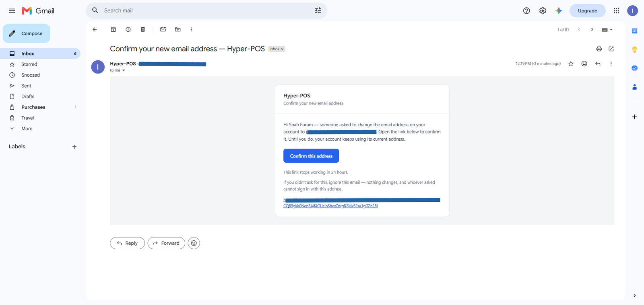The height and width of the screenshot is (305, 644).
Task: Open the input tools dropdown
Action: coord(607,30)
